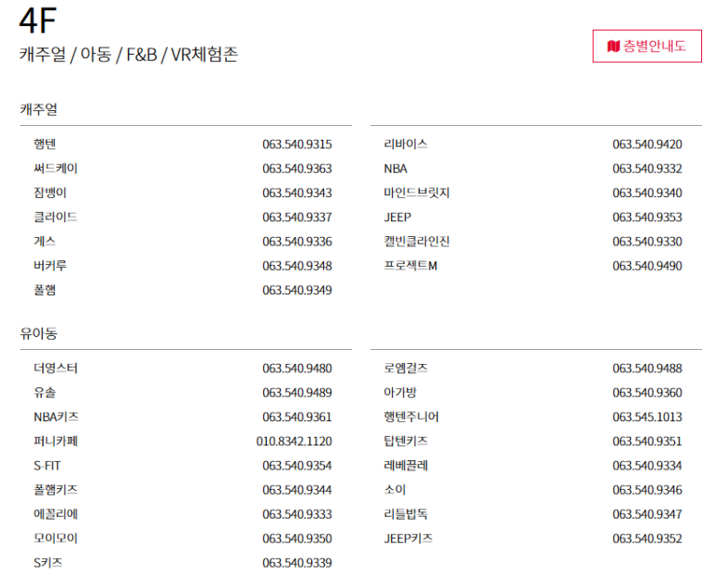
Task: Click the NBA store listing
Action: click(x=396, y=169)
